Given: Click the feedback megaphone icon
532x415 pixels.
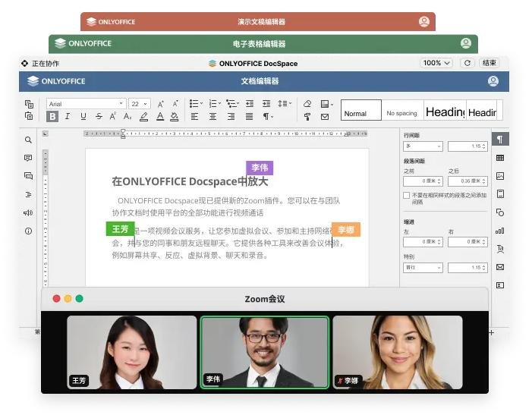Looking at the screenshot, I should point(29,212).
